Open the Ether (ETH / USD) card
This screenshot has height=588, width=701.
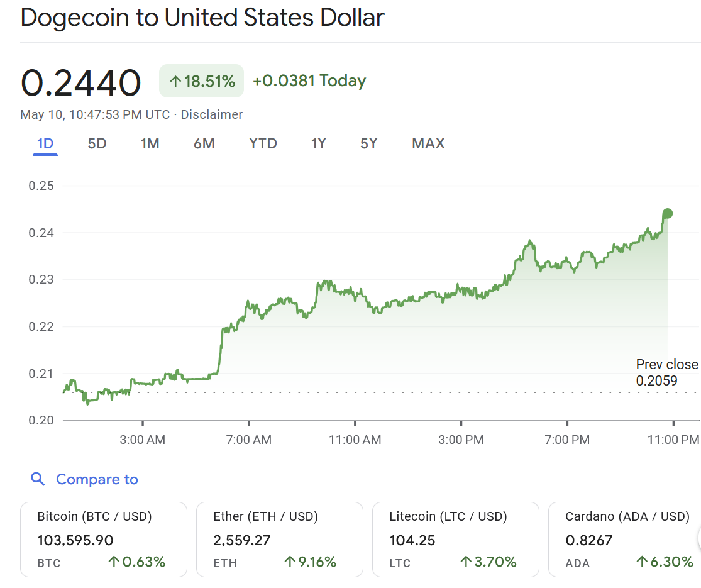(280, 539)
